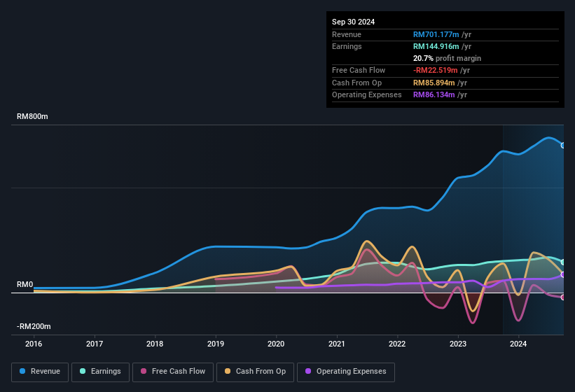Viewport: 575px width, 392px height.
Task: Select the Operating Expenses endpoint marker
Action: (x=563, y=275)
